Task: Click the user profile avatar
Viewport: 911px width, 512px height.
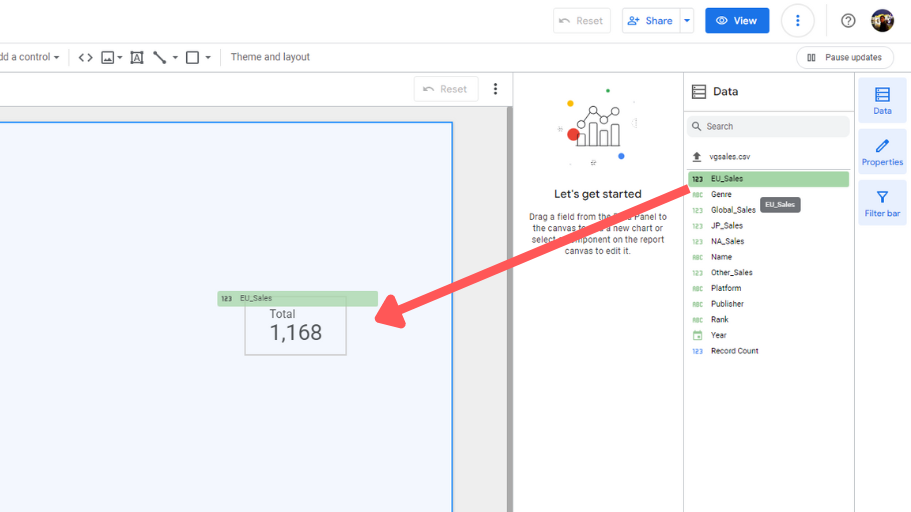Action: [882, 21]
